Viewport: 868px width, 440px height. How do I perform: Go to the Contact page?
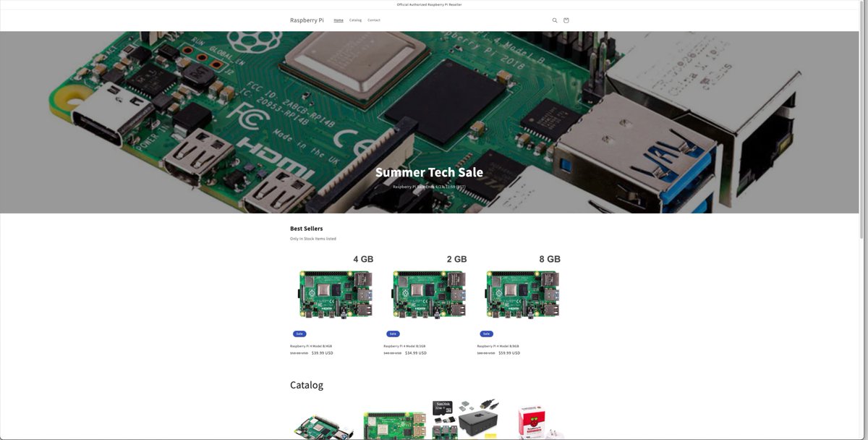pyautogui.click(x=374, y=20)
